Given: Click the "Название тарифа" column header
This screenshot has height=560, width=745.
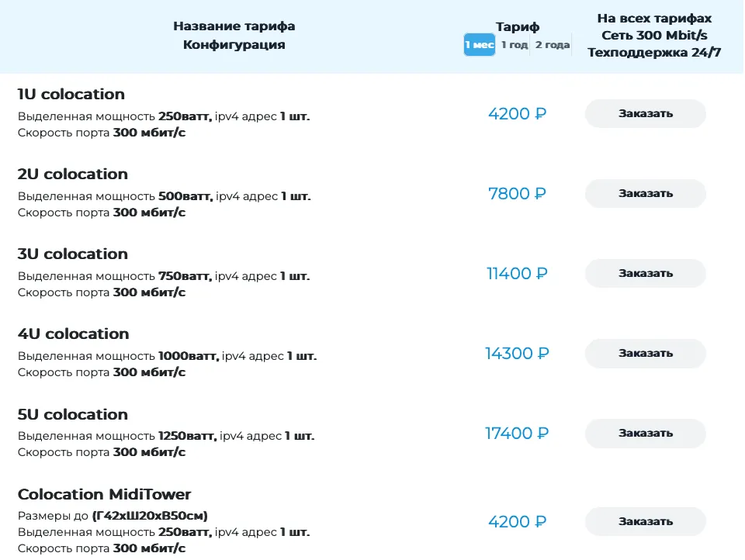Looking at the screenshot, I should point(234,26).
